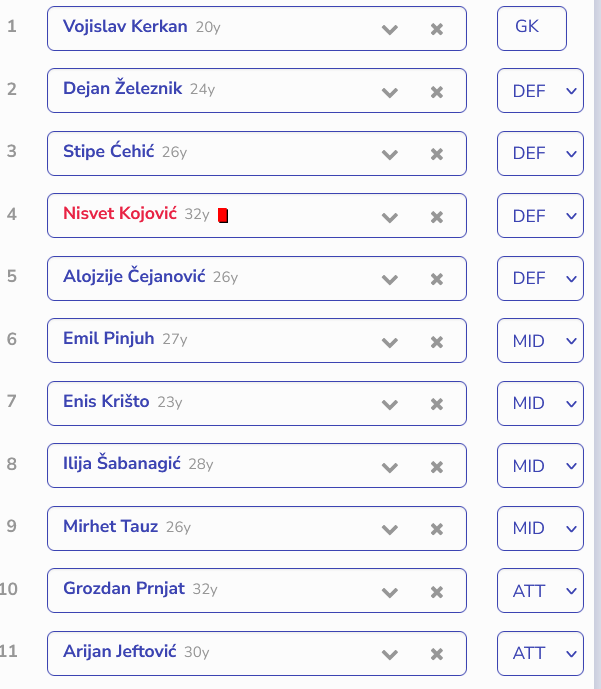601x689 pixels.
Task: Click the X icon next to Nisvet Kojović
Action: pyautogui.click(x=437, y=217)
